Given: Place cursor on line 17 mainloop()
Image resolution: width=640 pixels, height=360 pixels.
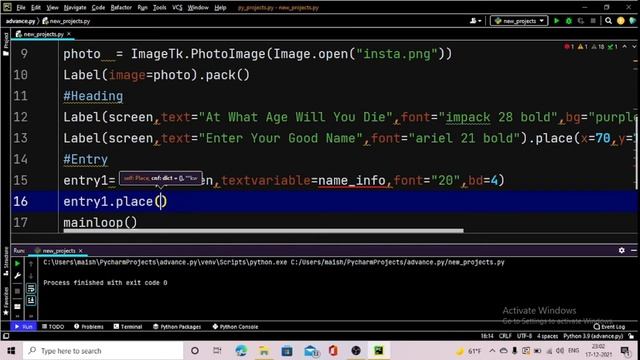Looking at the screenshot, I should [x=100, y=222].
